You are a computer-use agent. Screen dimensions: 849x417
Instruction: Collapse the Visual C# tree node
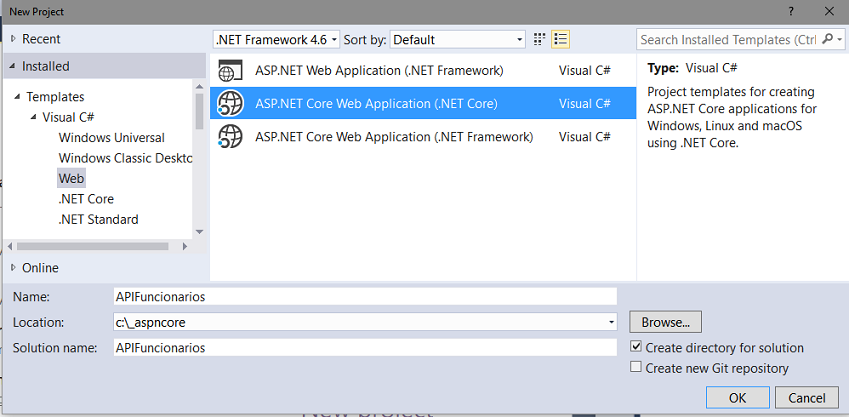click(34, 118)
